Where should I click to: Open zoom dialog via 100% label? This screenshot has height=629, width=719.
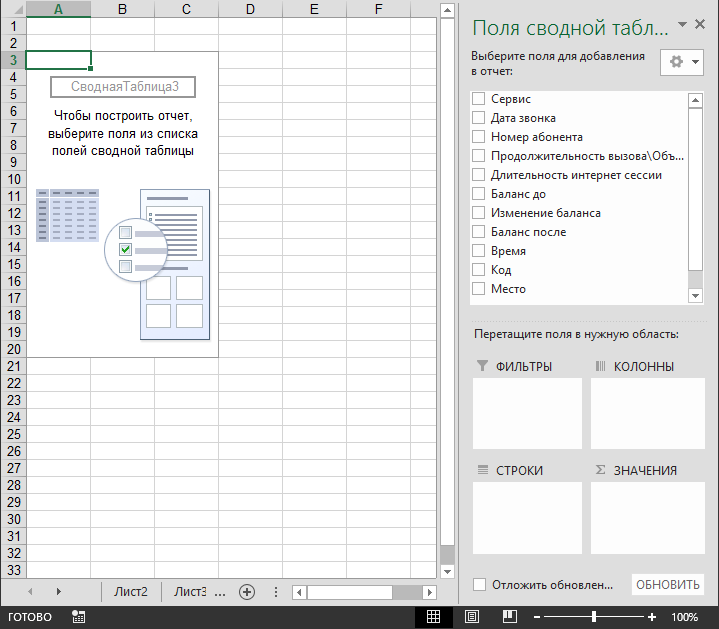click(x=685, y=617)
